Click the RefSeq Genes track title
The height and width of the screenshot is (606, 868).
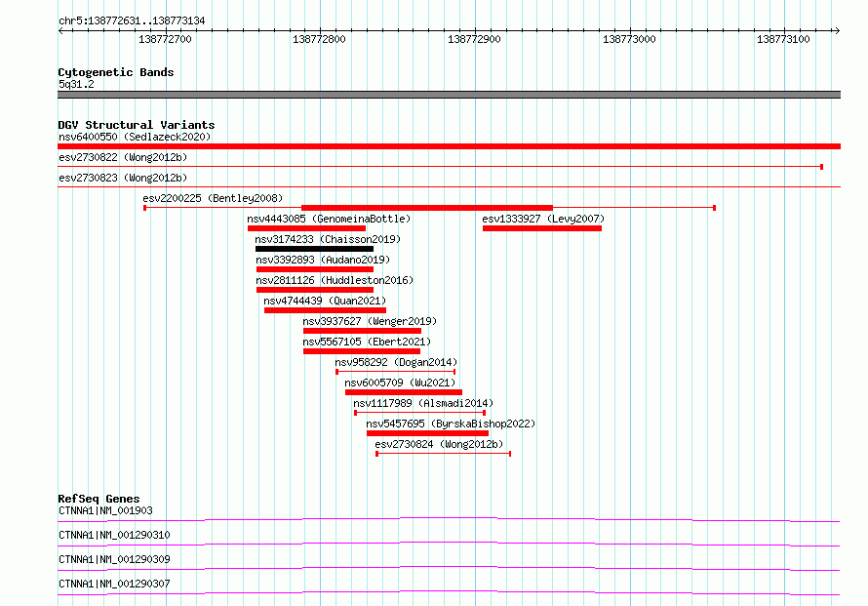coord(99,499)
